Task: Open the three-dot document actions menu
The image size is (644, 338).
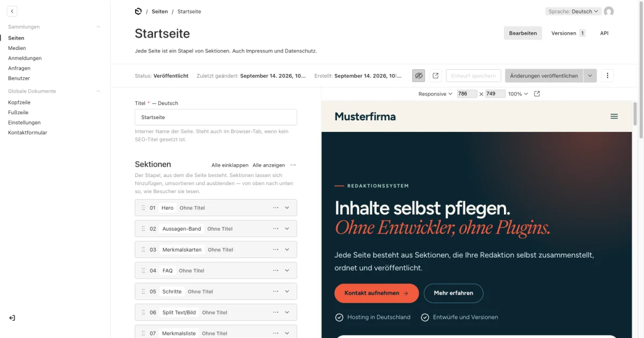Action: click(608, 76)
